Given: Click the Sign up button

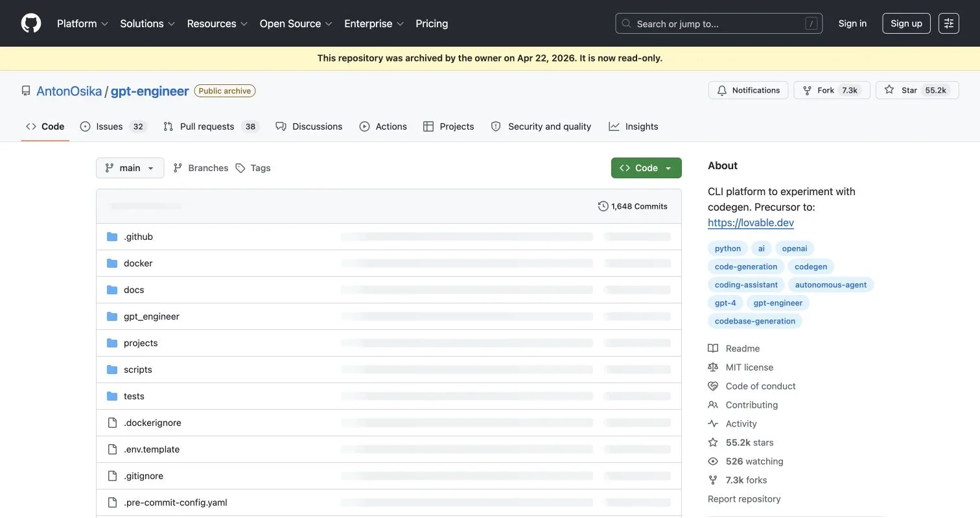Looking at the screenshot, I should (906, 23).
